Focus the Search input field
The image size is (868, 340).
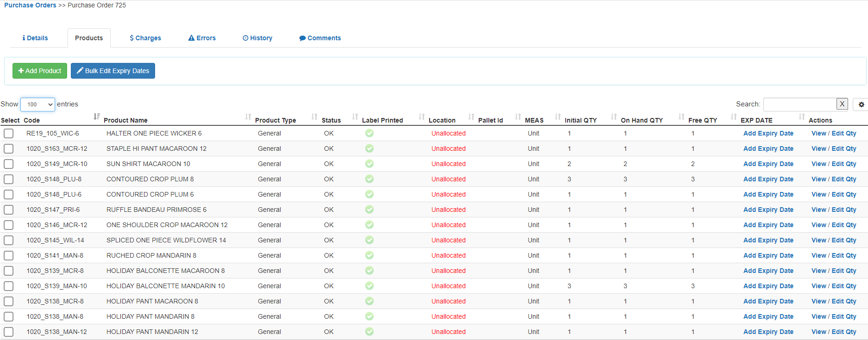point(799,104)
